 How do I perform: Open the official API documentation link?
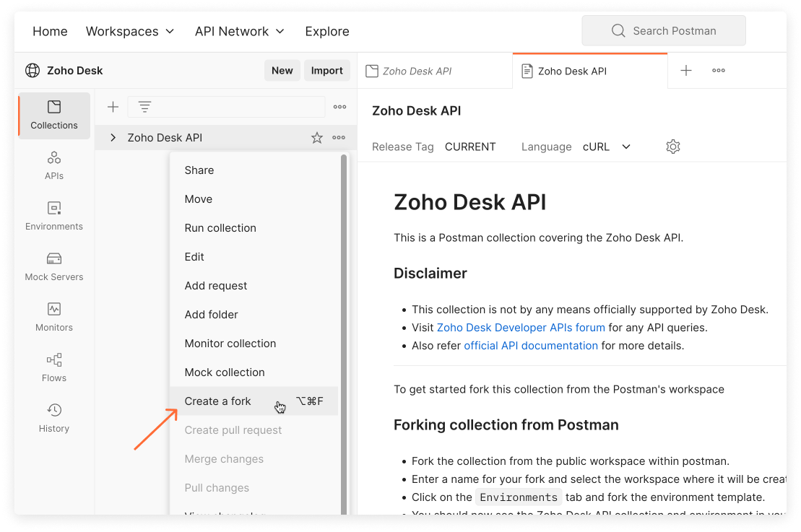531,346
